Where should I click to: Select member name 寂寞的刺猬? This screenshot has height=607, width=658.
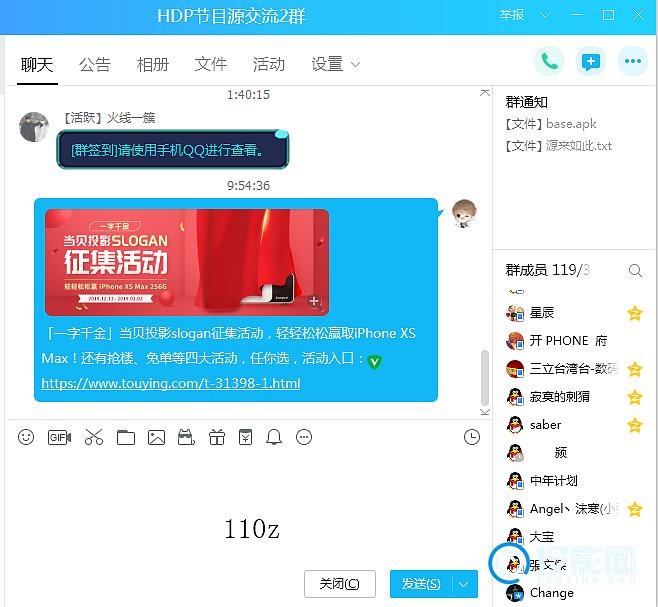tap(559, 397)
